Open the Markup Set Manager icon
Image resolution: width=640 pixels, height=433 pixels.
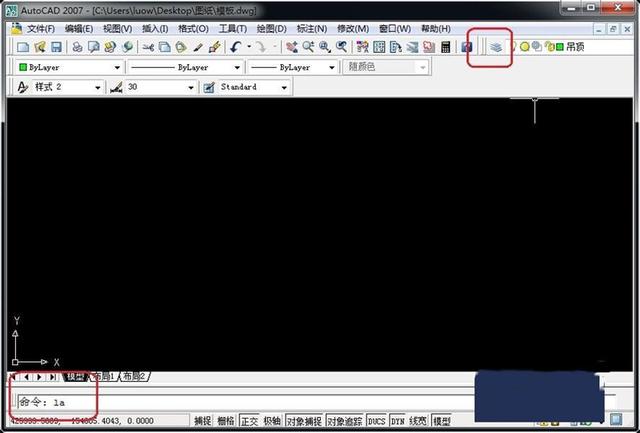[x=429, y=47]
